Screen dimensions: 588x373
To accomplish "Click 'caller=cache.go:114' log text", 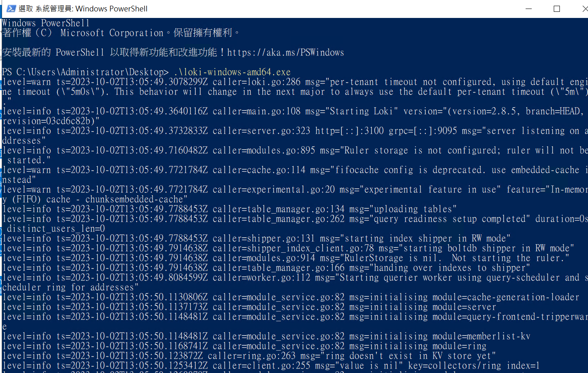I will [259, 170].
